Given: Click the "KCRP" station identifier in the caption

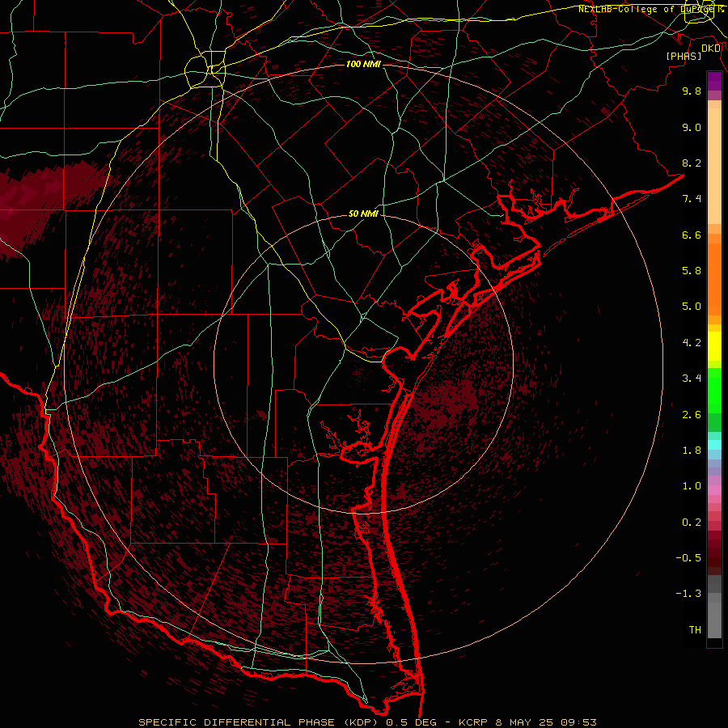Looking at the screenshot, I should coord(473,722).
